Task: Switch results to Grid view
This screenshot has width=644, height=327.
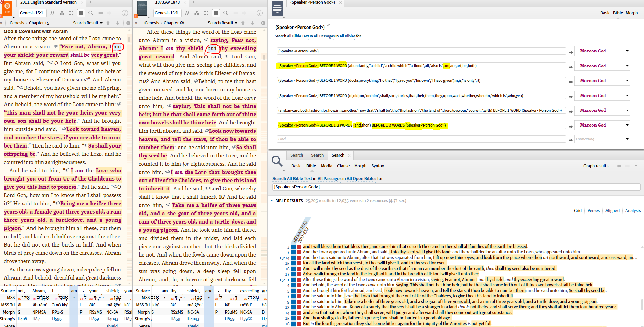Action: point(578,211)
